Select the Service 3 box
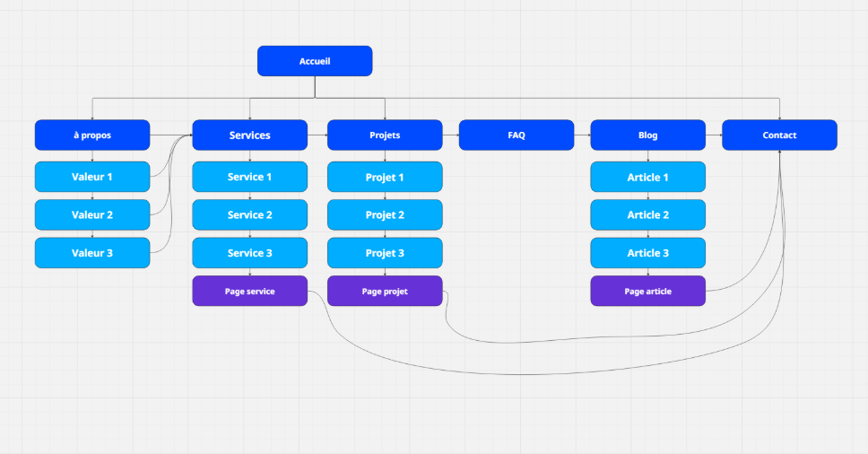868x454 pixels. (249, 253)
